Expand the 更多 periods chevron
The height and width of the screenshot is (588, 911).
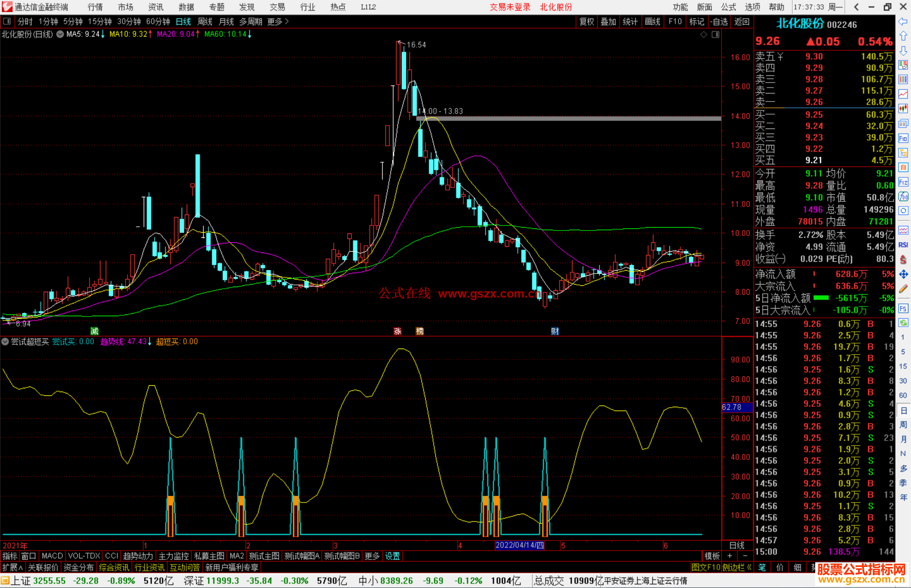pos(287,21)
